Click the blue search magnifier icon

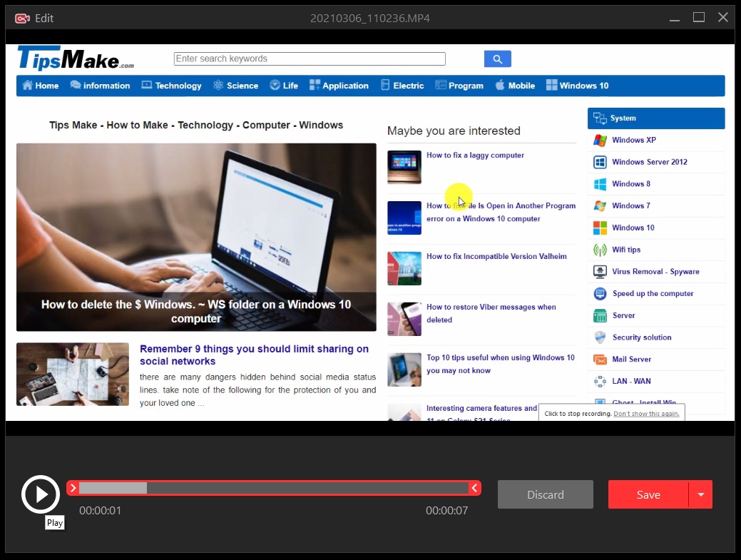point(497,59)
